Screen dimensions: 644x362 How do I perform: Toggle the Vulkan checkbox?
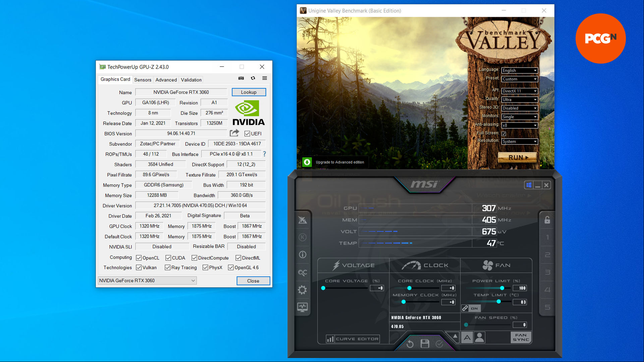click(x=139, y=268)
